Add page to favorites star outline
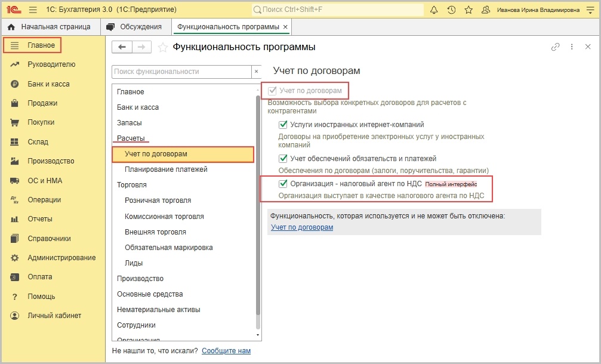Image resolution: width=601 pixels, height=364 pixels. point(163,47)
